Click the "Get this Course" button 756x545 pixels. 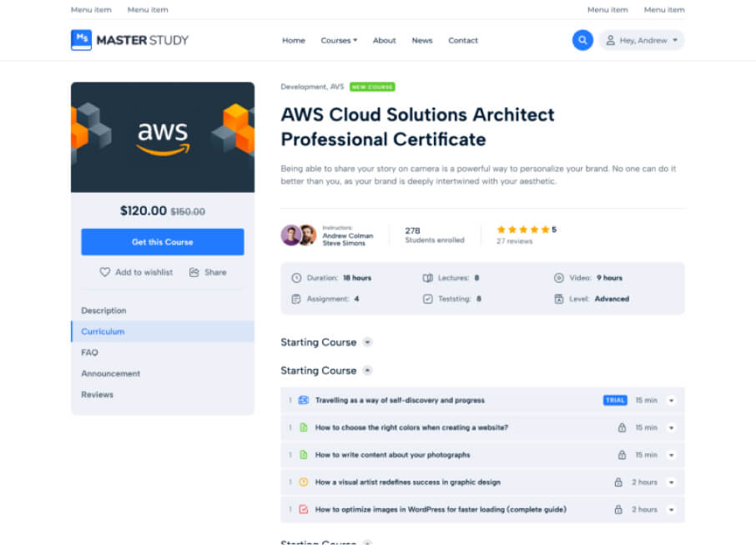click(x=162, y=241)
